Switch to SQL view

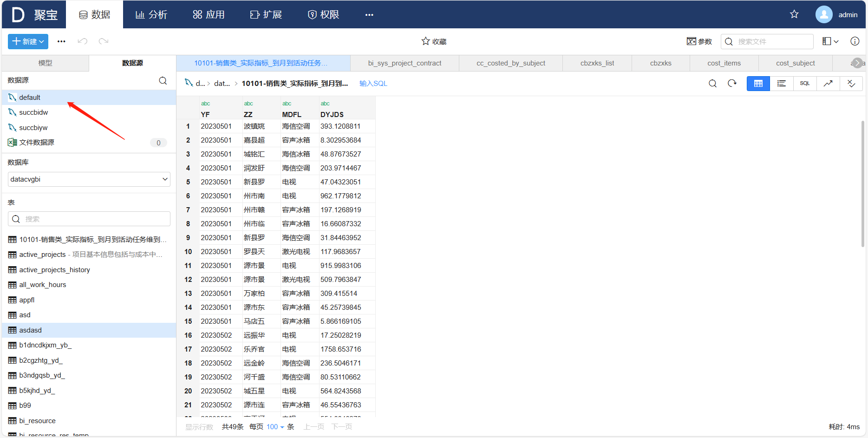click(805, 84)
